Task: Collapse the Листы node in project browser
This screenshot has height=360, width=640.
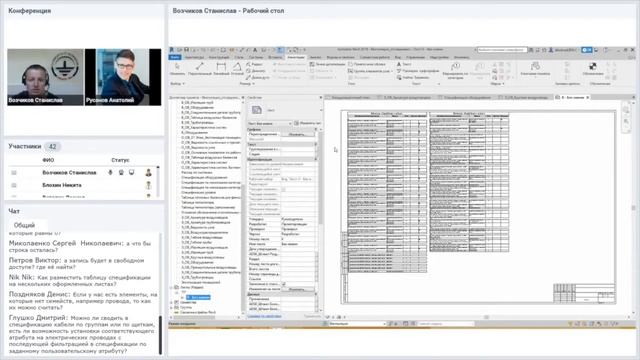Action: coord(172,287)
